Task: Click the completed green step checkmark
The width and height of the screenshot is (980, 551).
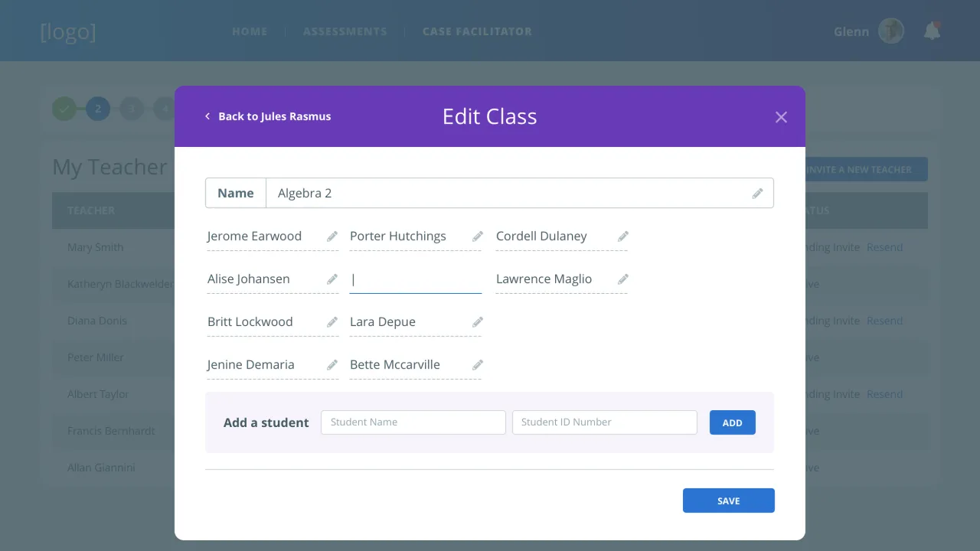Action: pyautogui.click(x=64, y=109)
